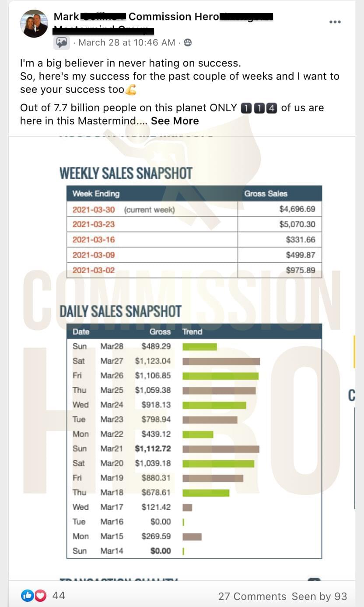This screenshot has height=607, width=364.
Task: Open the 27 Comments link
Action: [x=252, y=596]
